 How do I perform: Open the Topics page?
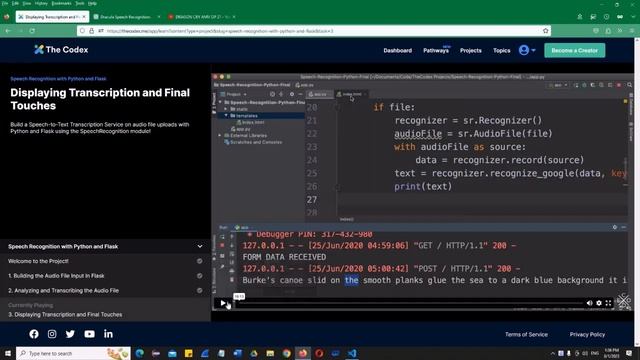[502, 51]
